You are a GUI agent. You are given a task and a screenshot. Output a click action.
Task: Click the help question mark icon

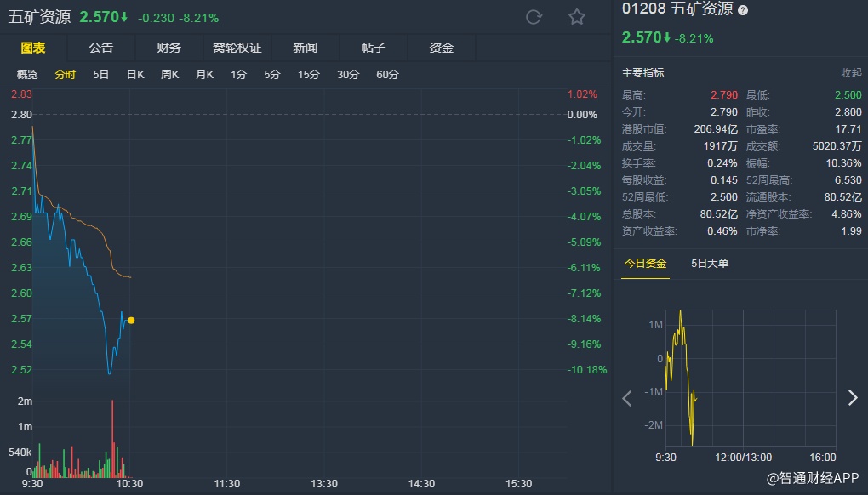[x=743, y=10]
